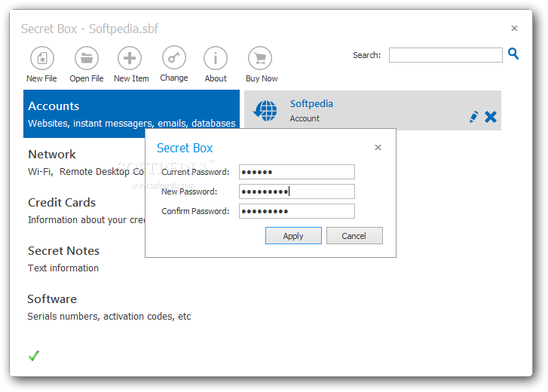
Task: Click the 'Secret Box' dialog title
Action: tap(185, 149)
